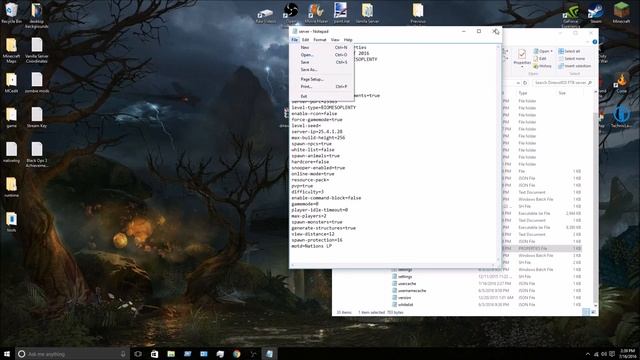Click Edit in Explorer ribbon
This screenshot has width=640, height=360.
[x=540, y=58]
